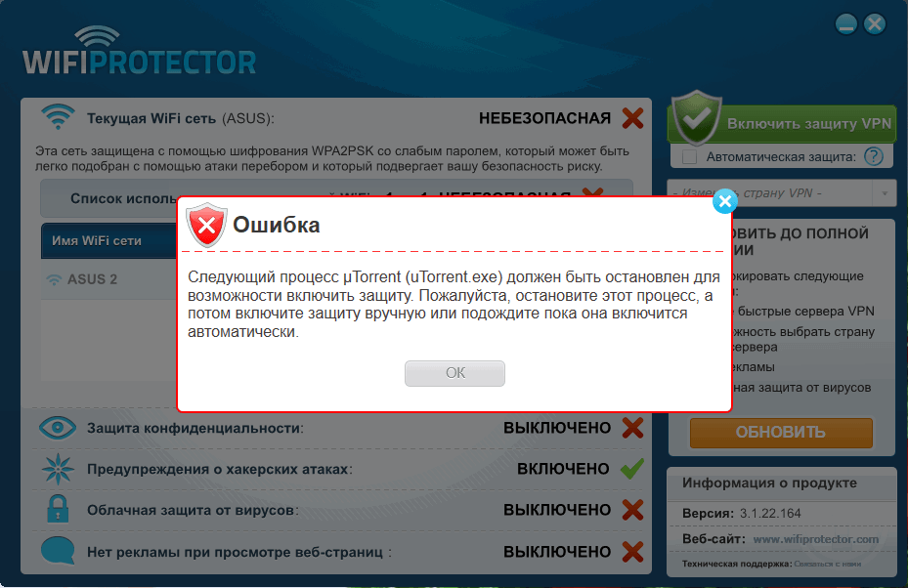This screenshot has height=588, width=908.
Task: Toggle red X for Облачная защита от вирусов
Action: tap(632, 510)
